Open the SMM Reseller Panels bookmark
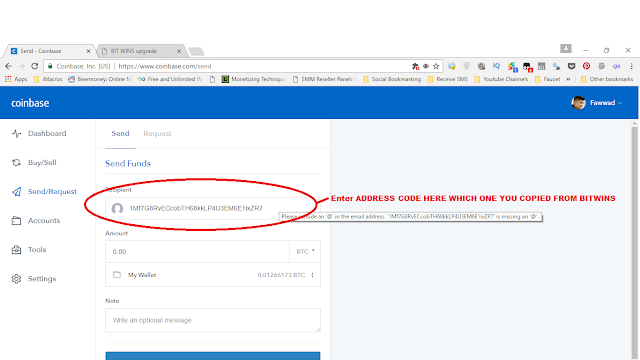Screen dimensions: 640x360 324,79
